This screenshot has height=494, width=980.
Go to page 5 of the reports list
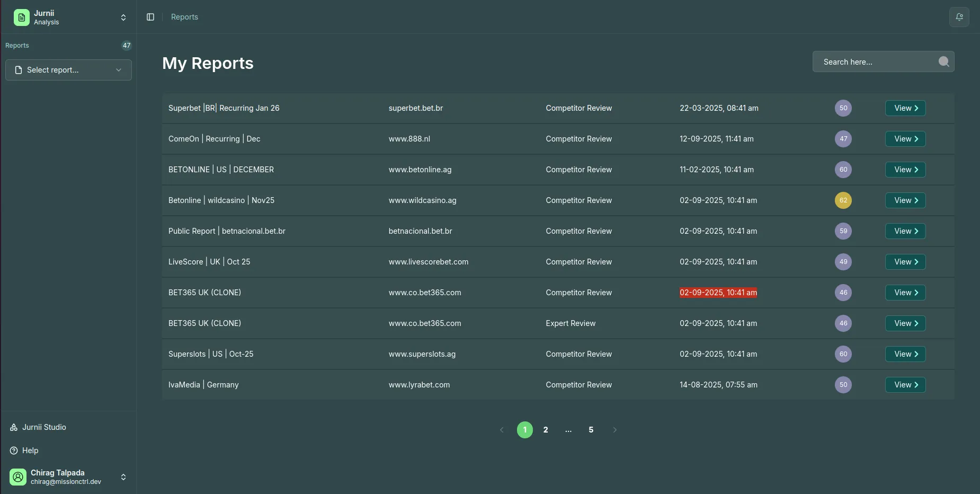pos(591,430)
